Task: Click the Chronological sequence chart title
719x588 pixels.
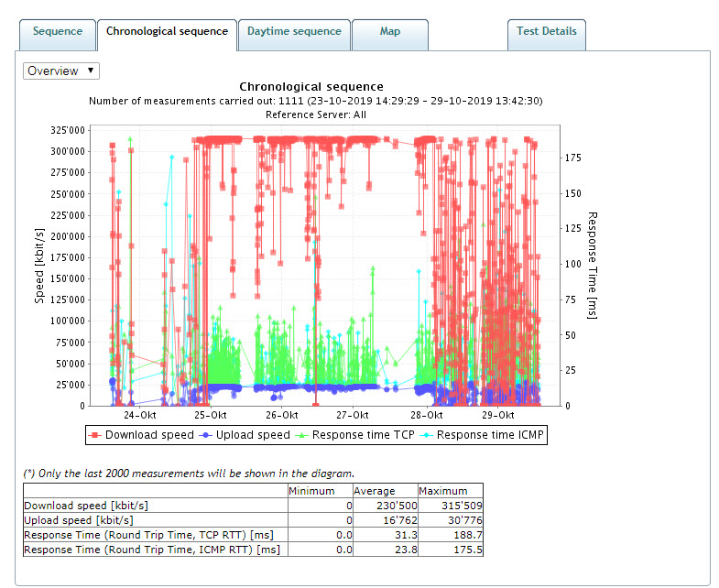Action: 311,87
